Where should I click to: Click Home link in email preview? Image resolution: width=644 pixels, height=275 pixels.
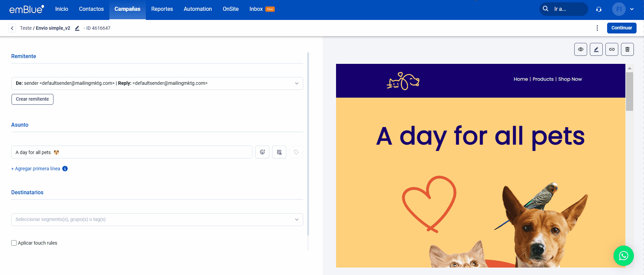pyautogui.click(x=520, y=79)
